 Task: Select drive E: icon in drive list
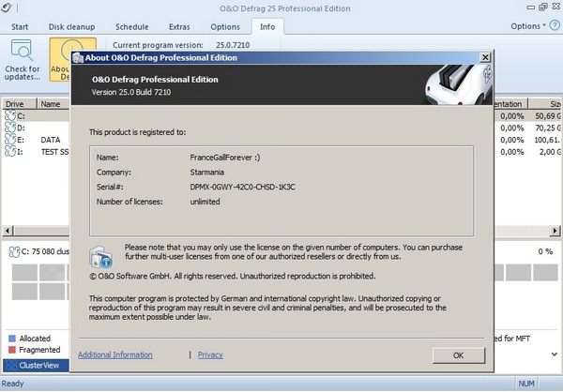tap(10, 140)
